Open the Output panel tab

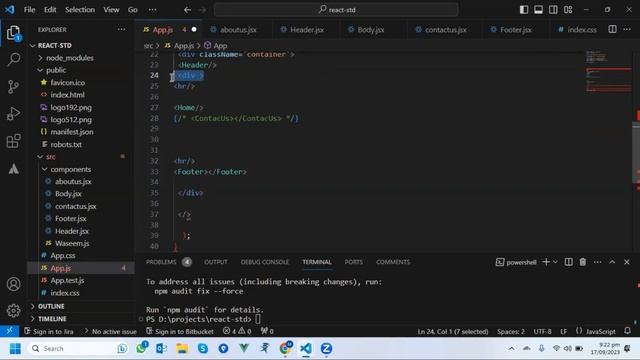pyautogui.click(x=216, y=262)
